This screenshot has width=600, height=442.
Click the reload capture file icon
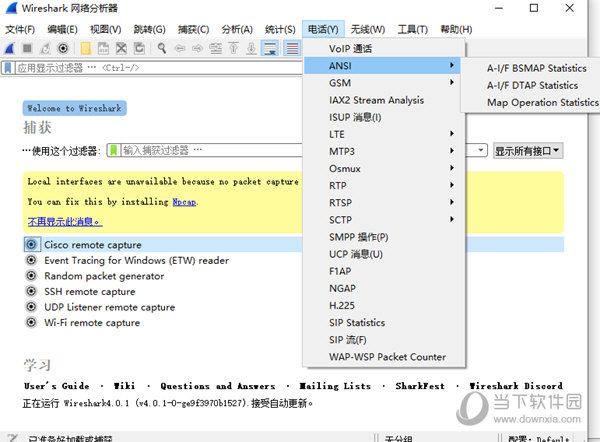[139, 49]
